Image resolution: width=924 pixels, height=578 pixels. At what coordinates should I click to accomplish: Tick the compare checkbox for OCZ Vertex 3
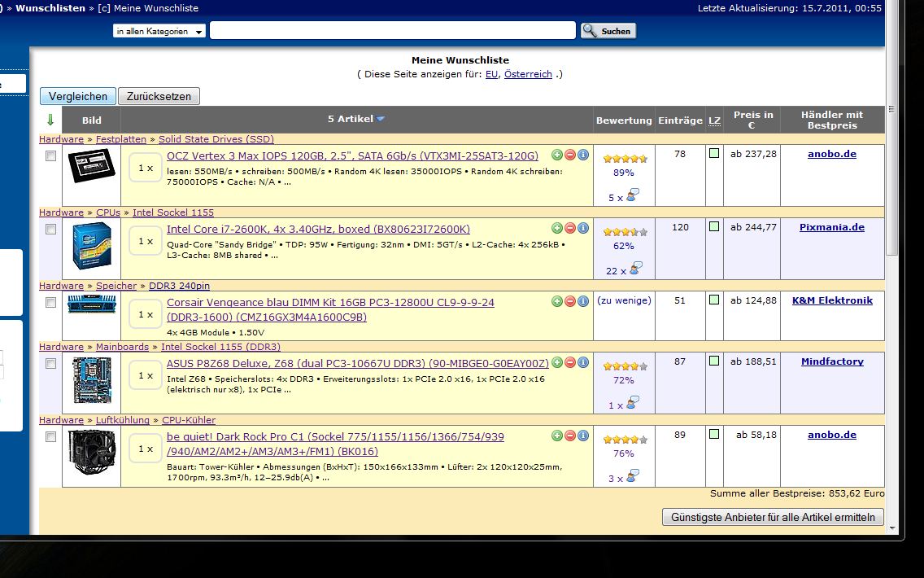click(50, 155)
